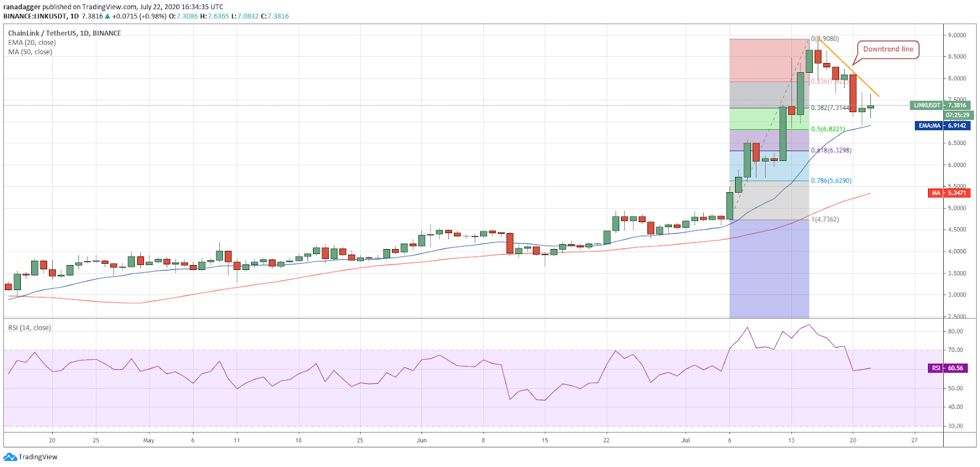Click the Fibonacci 0(8.9080) level label
The image size is (980, 467).
tap(825, 39)
